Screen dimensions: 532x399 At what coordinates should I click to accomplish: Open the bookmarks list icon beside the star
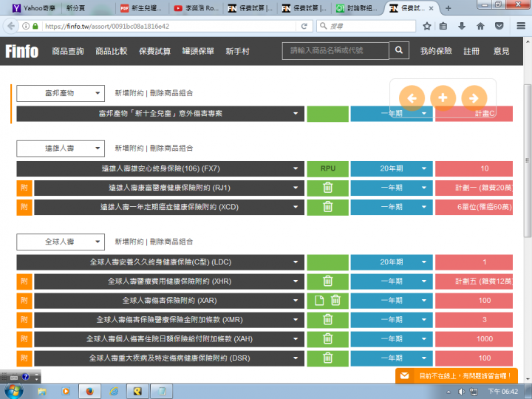443,26
